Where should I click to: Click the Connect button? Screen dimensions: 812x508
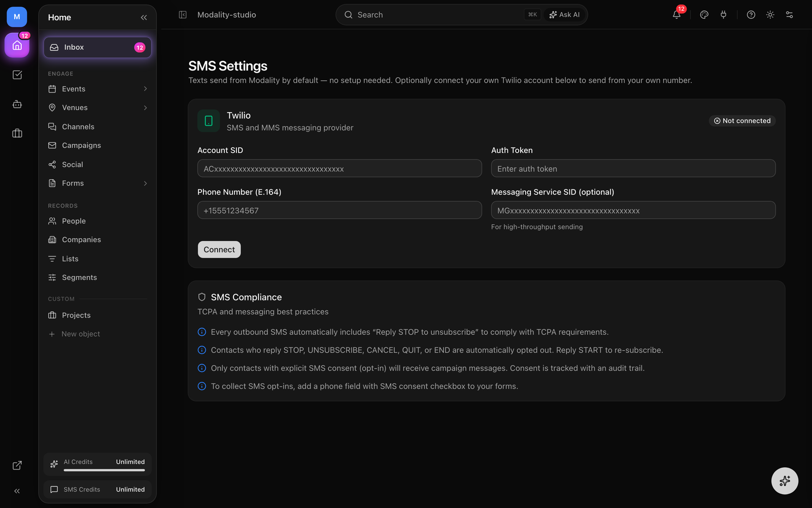tap(219, 249)
